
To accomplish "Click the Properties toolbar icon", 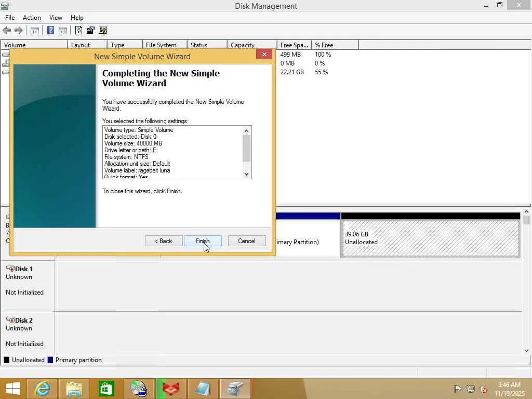I will pos(90,30).
